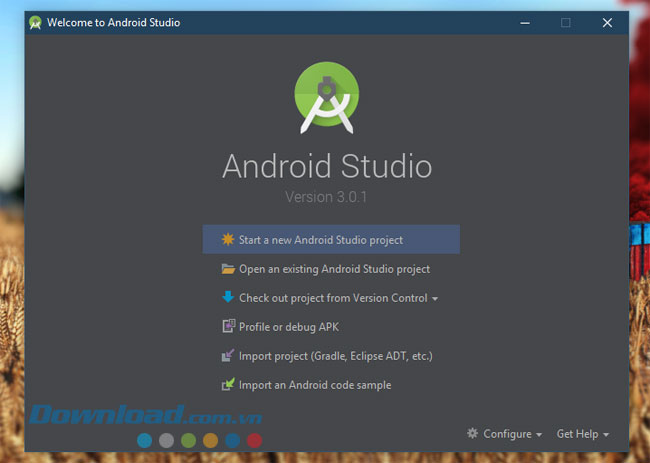Image resolution: width=650 pixels, height=463 pixels.
Task: Maximize the Welcome to Android Studio window
Action: [565, 23]
